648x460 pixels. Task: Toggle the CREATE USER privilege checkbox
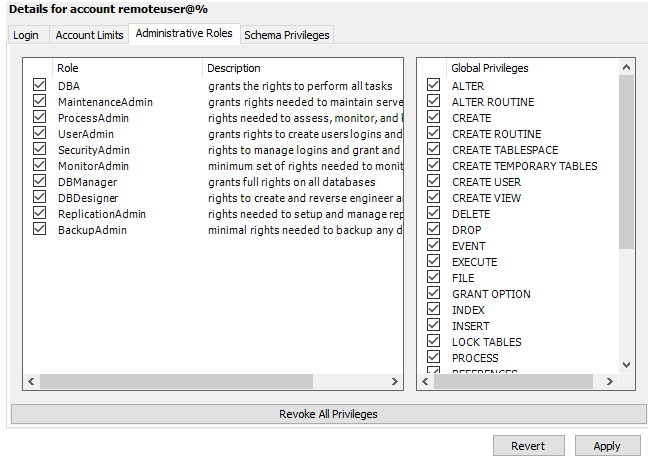(434, 182)
